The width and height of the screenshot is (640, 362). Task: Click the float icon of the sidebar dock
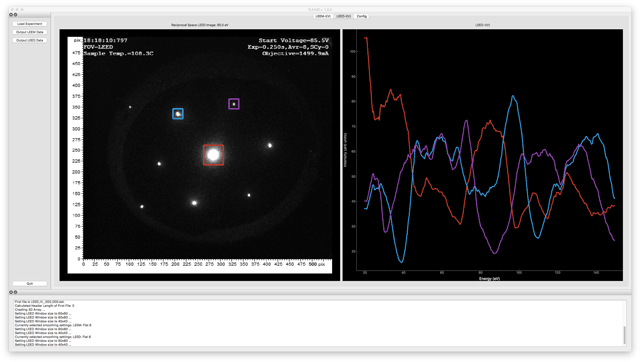16,15
